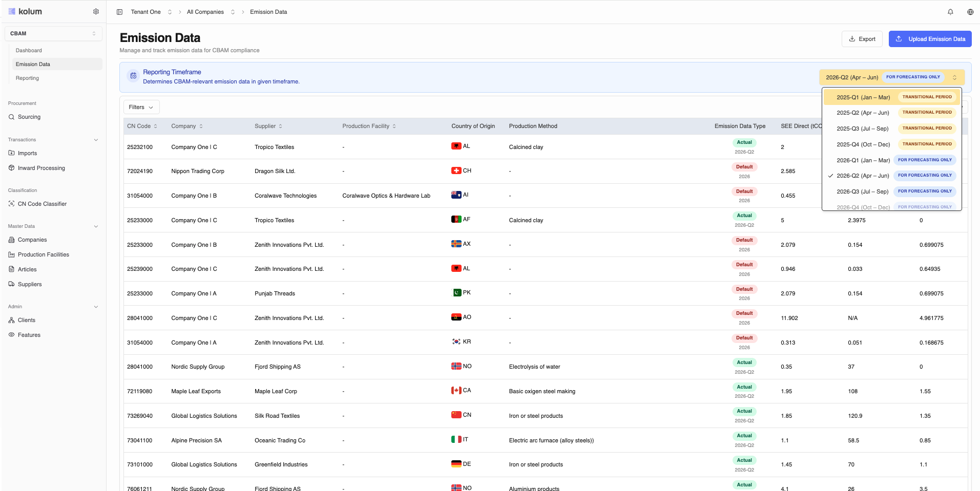Click CN code 72119080 cell

click(x=139, y=391)
